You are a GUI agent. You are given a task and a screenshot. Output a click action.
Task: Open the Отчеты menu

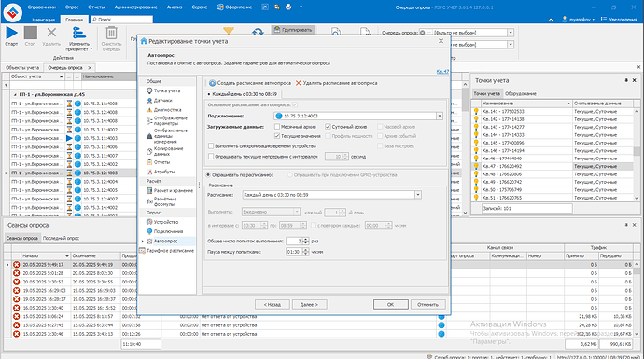tap(98, 7)
